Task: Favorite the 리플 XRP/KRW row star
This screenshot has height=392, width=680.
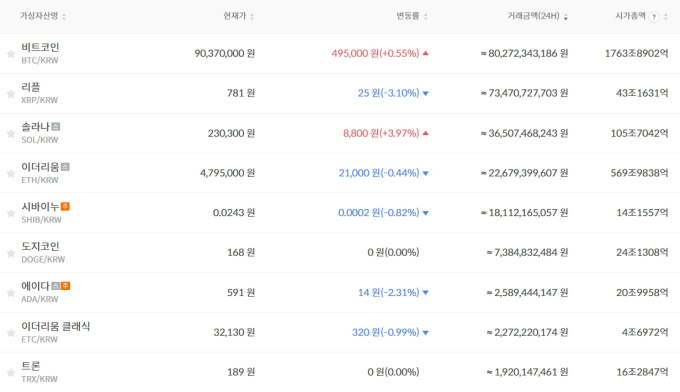Action: [11, 94]
